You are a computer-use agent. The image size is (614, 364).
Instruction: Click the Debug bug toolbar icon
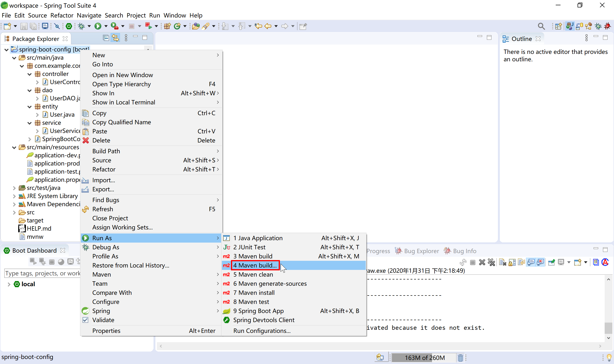point(81,26)
